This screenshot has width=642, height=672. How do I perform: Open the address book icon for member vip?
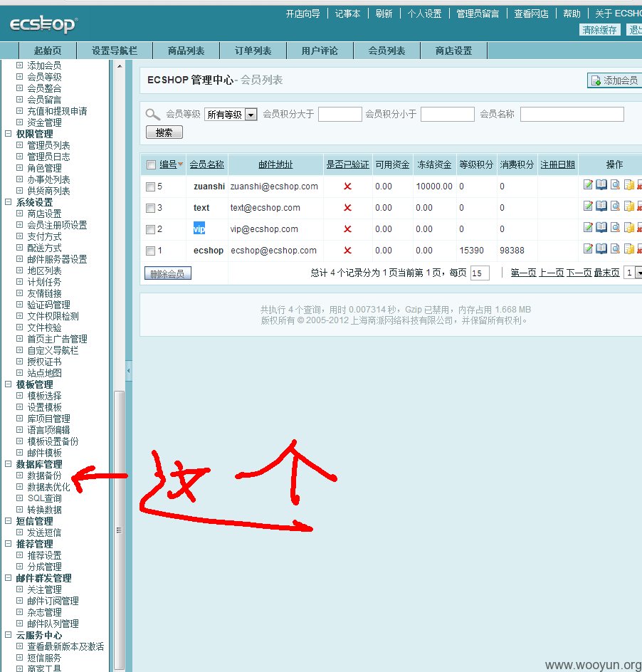coord(601,227)
